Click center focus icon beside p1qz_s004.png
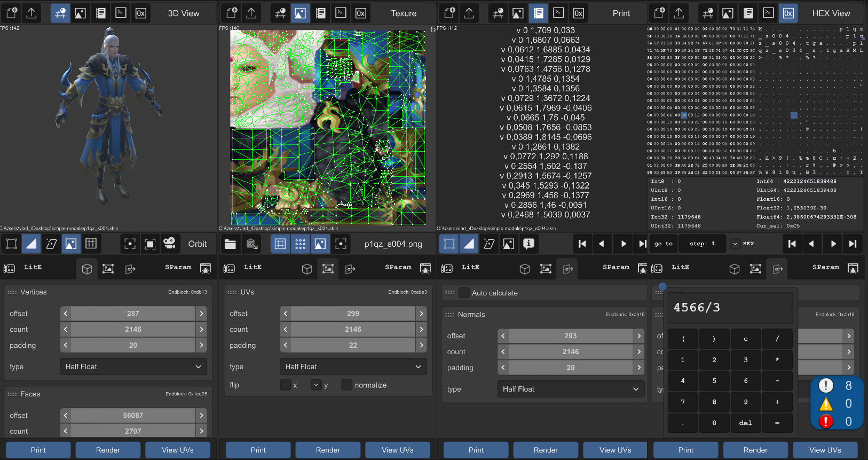 pos(341,244)
